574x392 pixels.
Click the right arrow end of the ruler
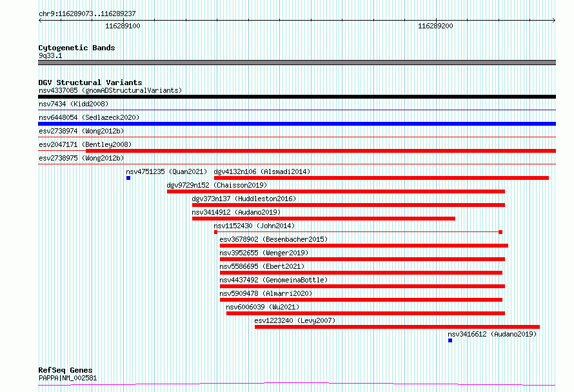(554, 21)
